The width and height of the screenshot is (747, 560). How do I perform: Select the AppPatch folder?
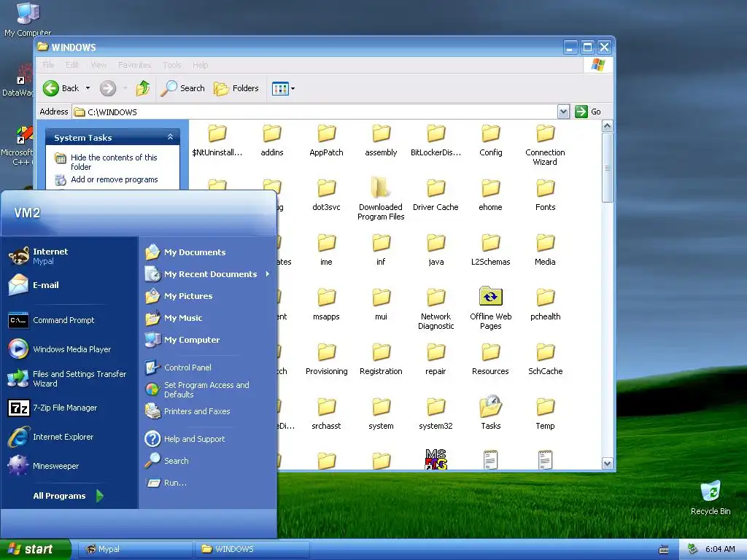326,141
